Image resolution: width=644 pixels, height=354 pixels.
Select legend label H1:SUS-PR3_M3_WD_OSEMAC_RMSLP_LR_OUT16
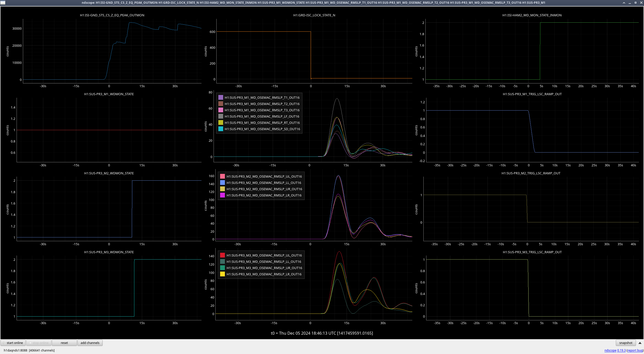tap(264, 274)
